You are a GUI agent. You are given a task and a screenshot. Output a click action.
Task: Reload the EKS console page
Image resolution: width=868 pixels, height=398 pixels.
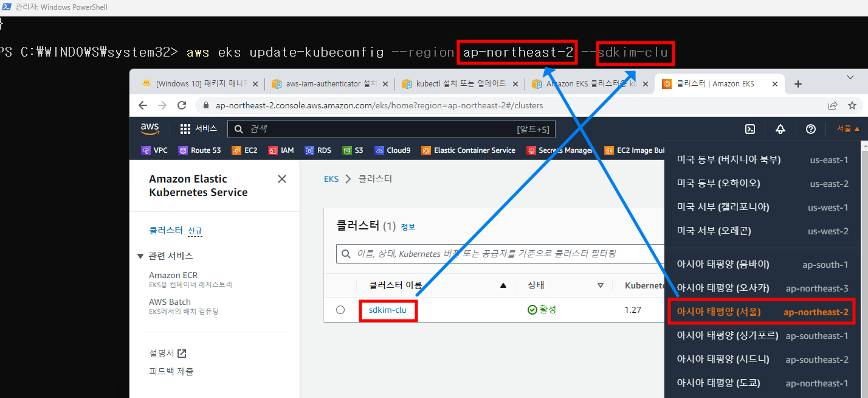[182, 105]
